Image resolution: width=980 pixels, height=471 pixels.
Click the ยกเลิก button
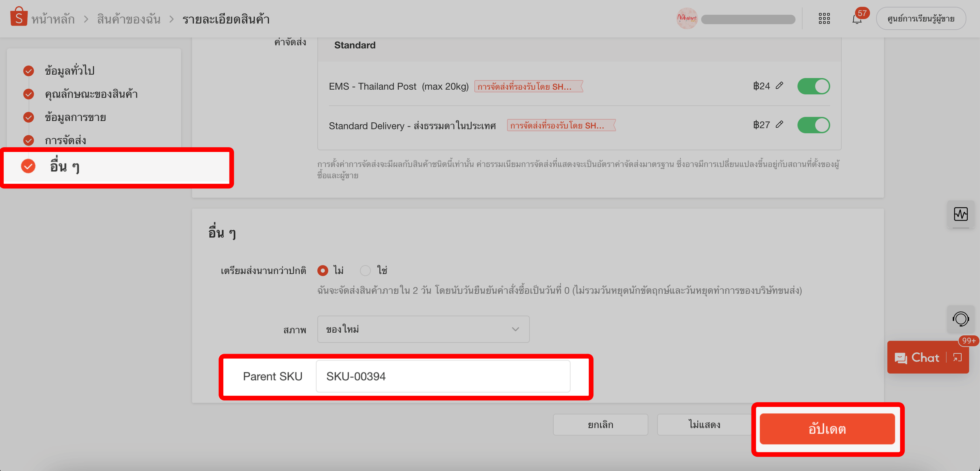coord(600,424)
